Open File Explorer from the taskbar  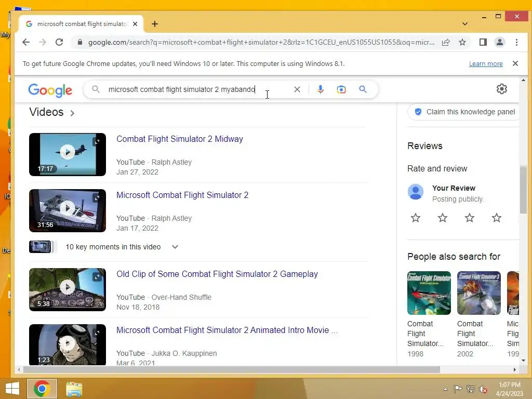pyautogui.click(x=74, y=389)
